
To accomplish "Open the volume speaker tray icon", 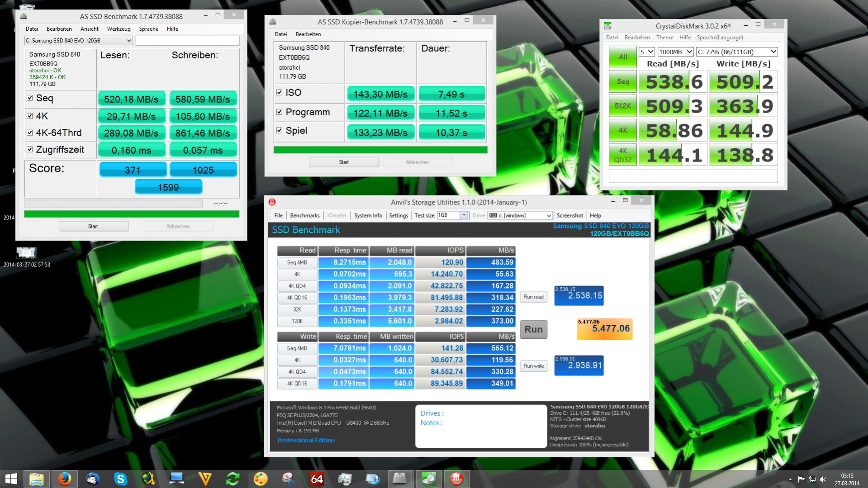I will point(823,479).
